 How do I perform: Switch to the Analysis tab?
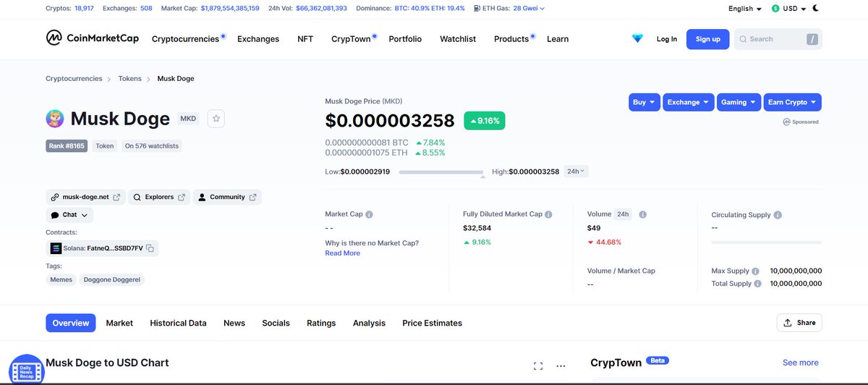(x=369, y=323)
